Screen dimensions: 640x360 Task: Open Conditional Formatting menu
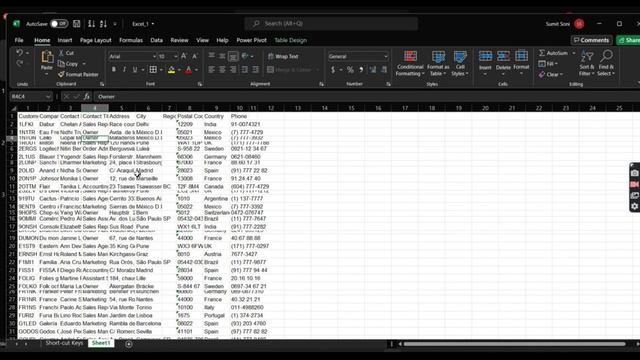[x=410, y=63]
